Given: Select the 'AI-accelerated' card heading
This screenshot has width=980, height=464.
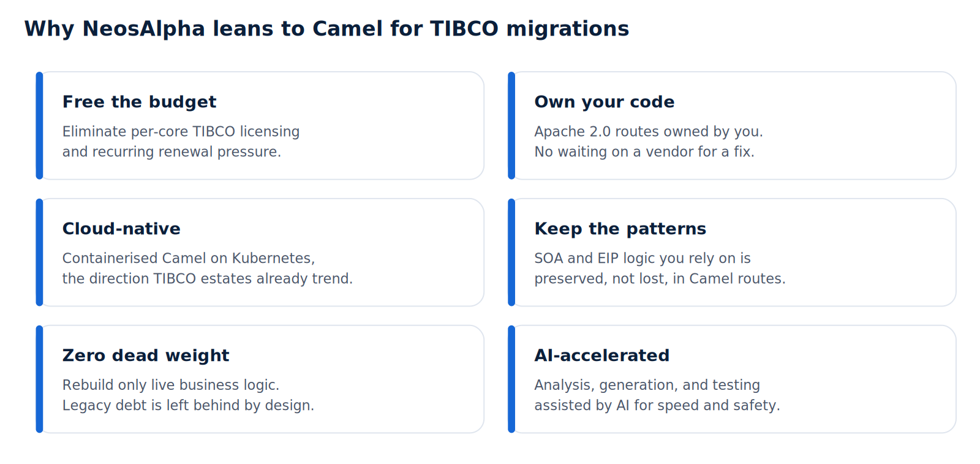Looking at the screenshot, I should 601,356.
